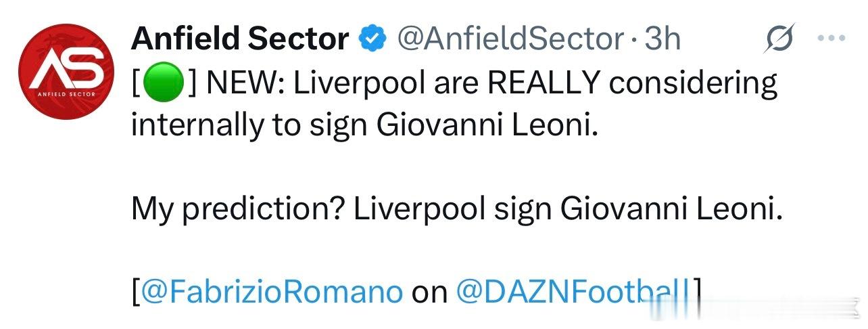This screenshot has height=329, width=868.
Task: Open the Anfield Sector display name
Action: 240,39
